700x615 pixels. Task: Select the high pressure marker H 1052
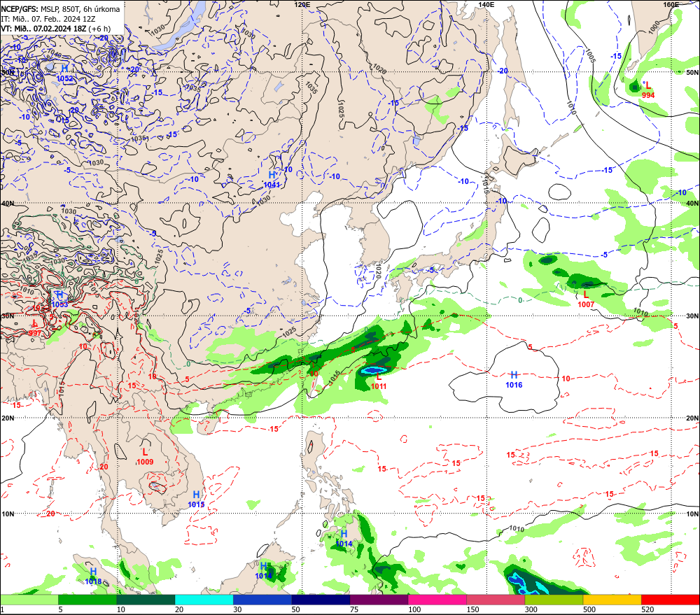64,73
